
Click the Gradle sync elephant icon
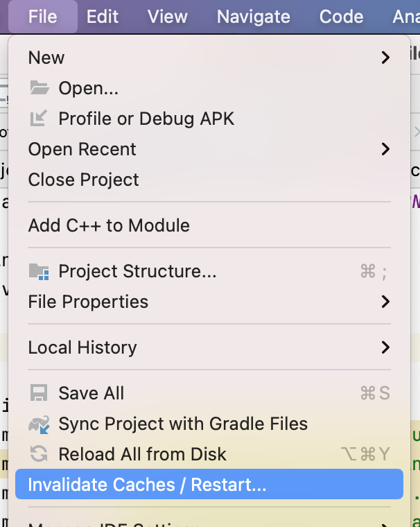coord(39,424)
